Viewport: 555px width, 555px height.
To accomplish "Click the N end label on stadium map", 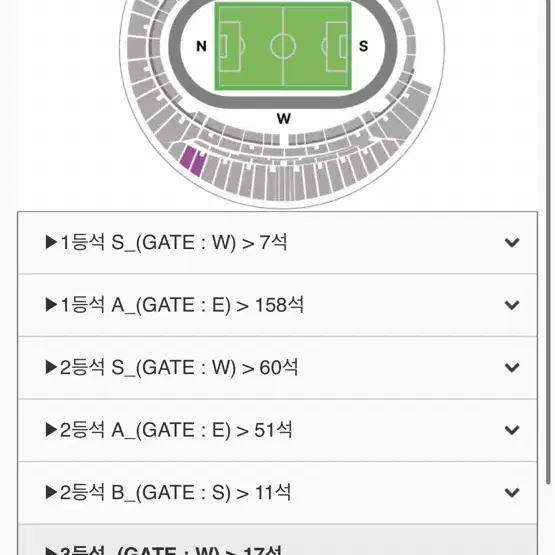I will coord(201,46).
